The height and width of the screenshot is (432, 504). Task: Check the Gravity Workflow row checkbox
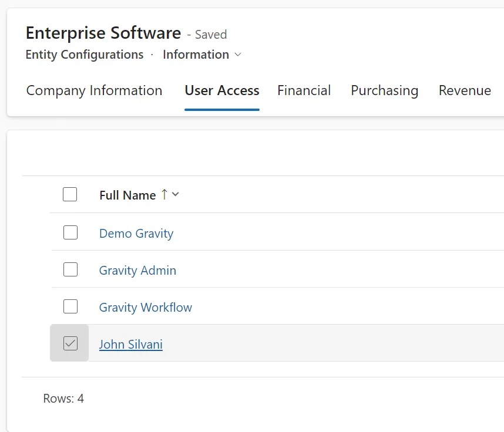(70, 306)
